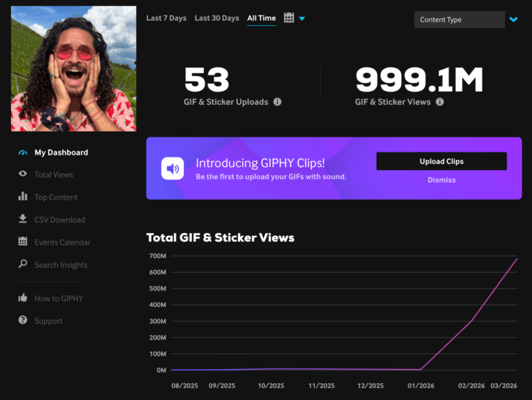Viewport: 532px width, 400px height.
Task: Click the 01/2026 label on chart axis
Action: pyautogui.click(x=420, y=386)
